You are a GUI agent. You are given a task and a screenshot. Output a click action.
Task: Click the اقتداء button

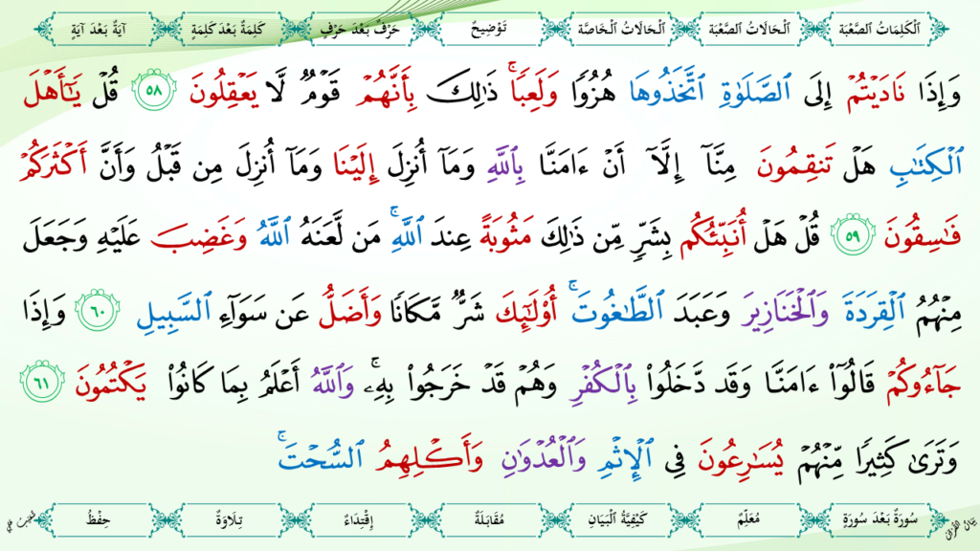pyautogui.click(x=360, y=519)
